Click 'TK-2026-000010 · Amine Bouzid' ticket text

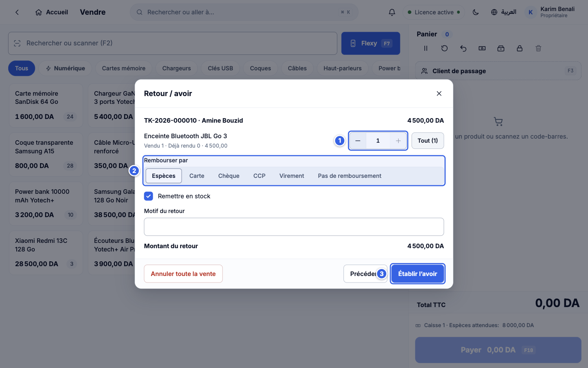coord(194,121)
